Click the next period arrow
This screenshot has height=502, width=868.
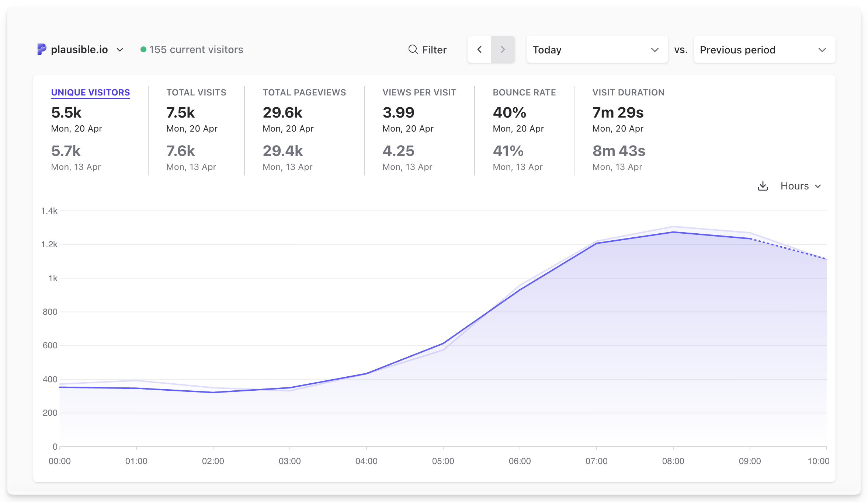click(503, 49)
